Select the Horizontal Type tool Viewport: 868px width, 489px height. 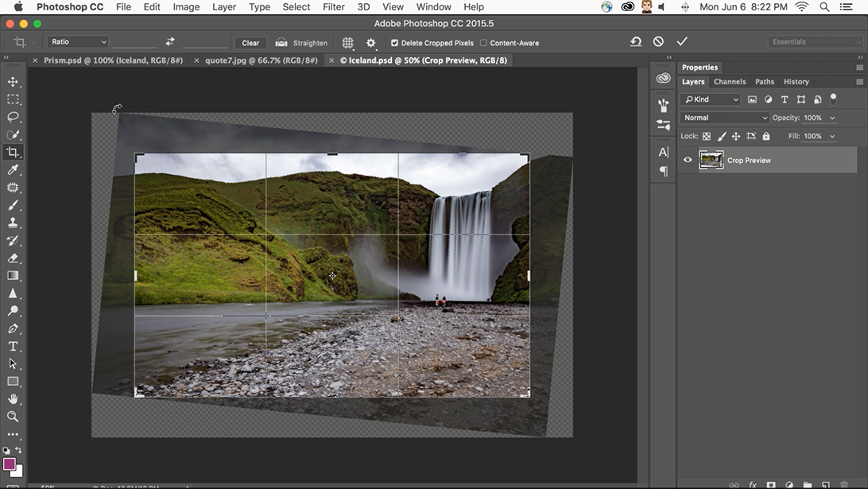[x=13, y=347]
